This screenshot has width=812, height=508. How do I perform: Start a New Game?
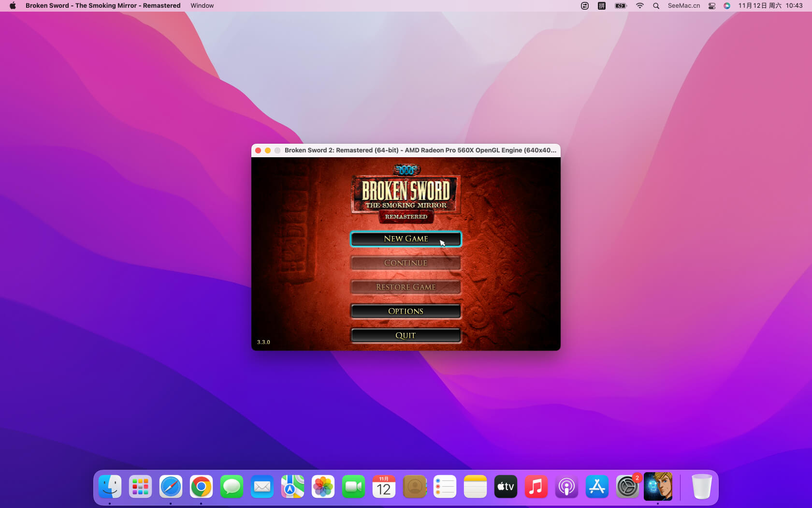coord(406,239)
